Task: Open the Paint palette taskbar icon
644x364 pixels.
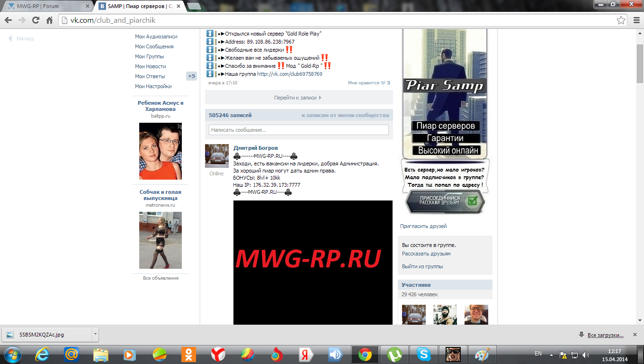Action: click(482, 355)
